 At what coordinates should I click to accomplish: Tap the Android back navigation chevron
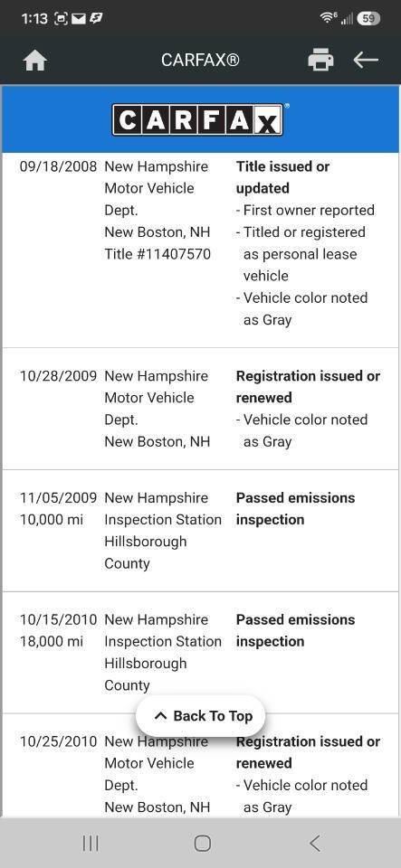315,843
